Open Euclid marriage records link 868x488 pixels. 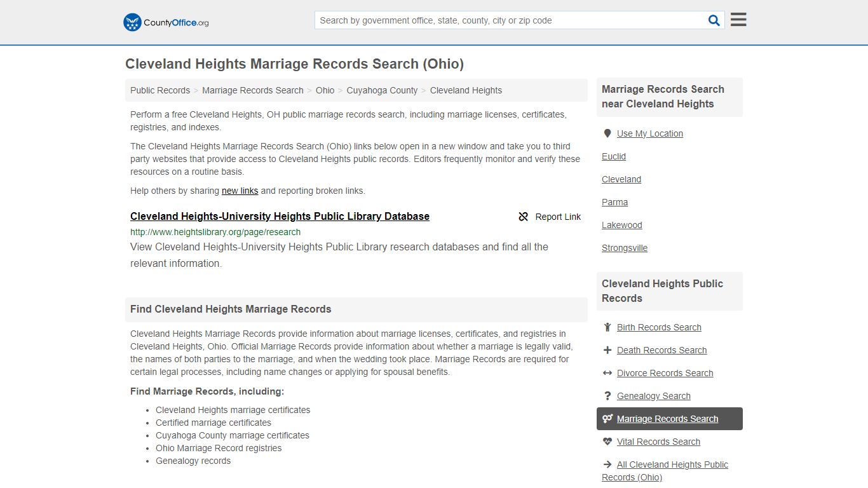click(614, 156)
